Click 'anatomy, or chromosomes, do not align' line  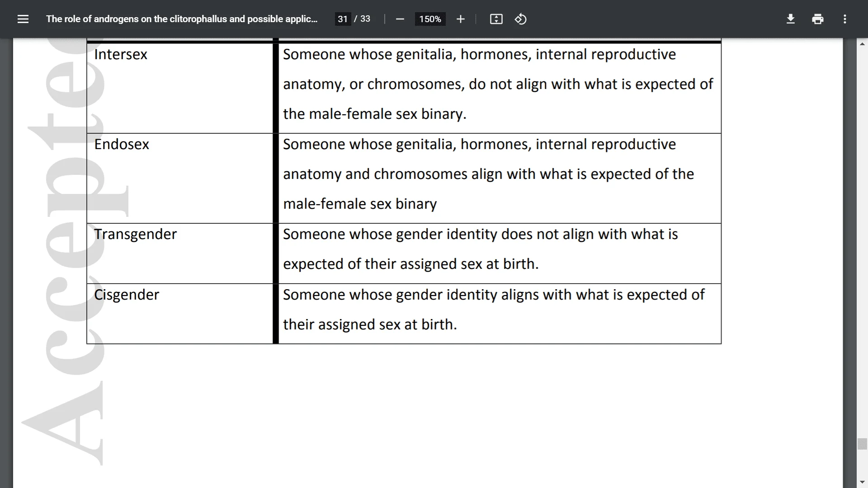pos(498,84)
